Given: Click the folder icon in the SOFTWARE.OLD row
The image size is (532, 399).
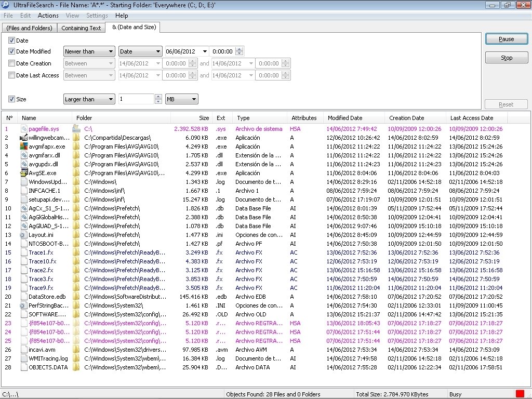Looking at the screenshot, I should coord(76,314).
